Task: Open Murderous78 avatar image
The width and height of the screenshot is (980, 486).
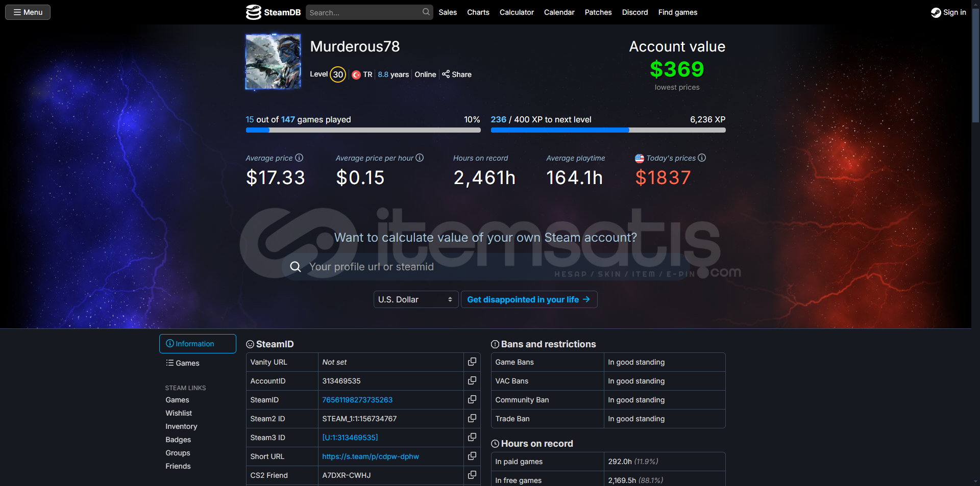Action: pyautogui.click(x=273, y=62)
